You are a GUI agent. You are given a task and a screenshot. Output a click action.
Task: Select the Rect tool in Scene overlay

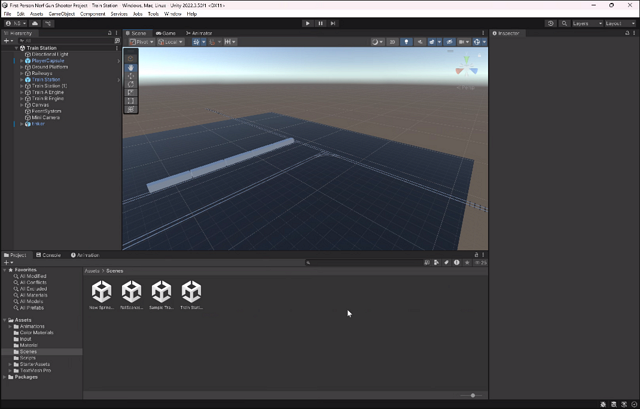click(x=131, y=101)
